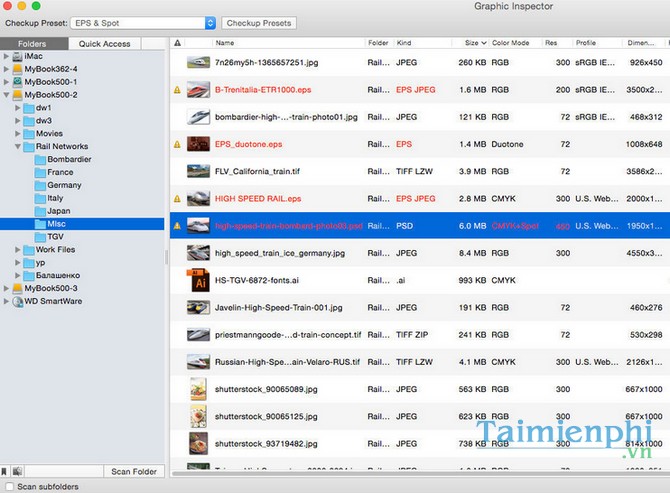The height and width of the screenshot is (493, 670).
Task: Select the MyBook362-4 drive icon
Action: point(18,69)
